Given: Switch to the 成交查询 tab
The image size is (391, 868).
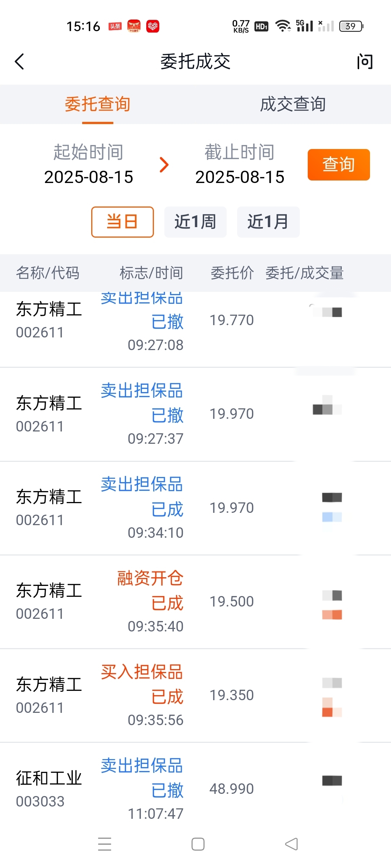Looking at the screenshot, I should tap(293, 104).
